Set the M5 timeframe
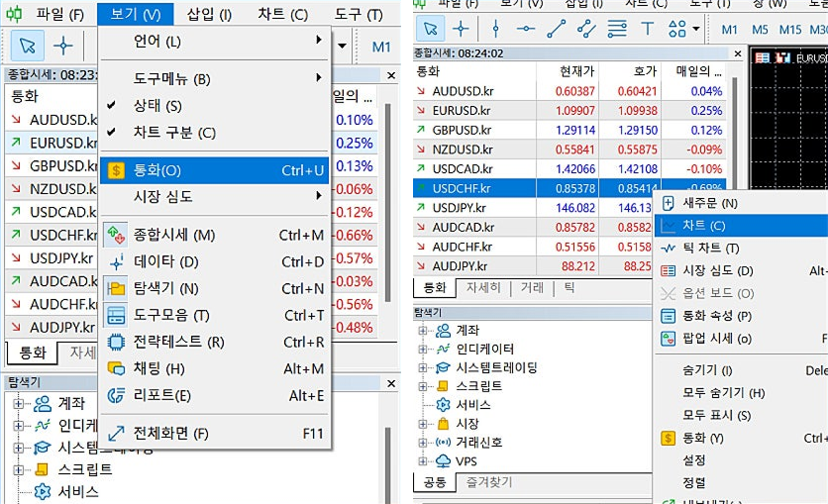 pos(760,30)
